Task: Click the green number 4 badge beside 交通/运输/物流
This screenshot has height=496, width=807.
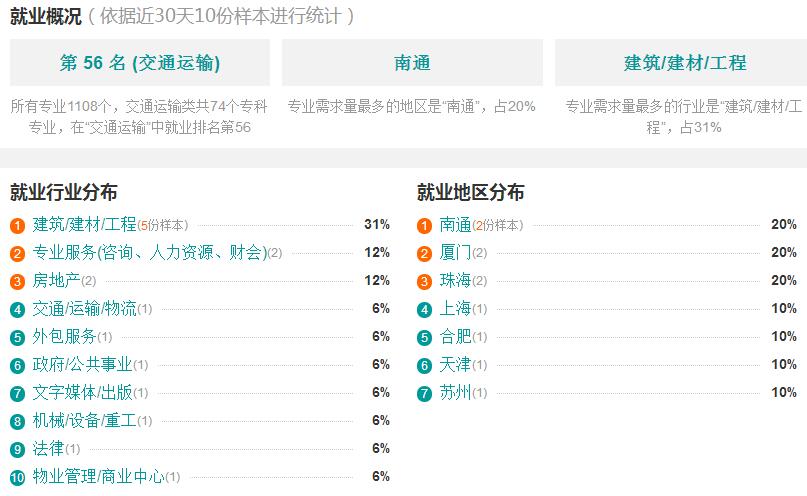Action: click(x=17, y=309)
